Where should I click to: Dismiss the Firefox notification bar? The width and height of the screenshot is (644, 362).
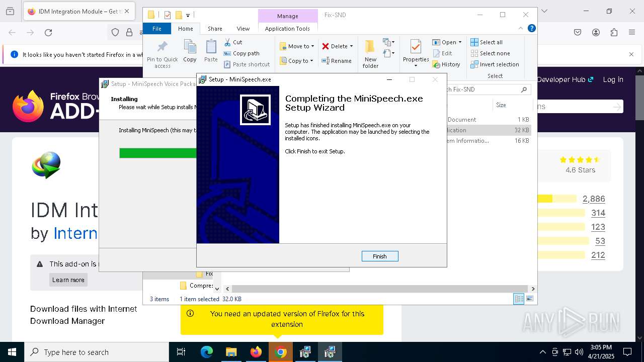pyautogui.click(x=631, y=54)
